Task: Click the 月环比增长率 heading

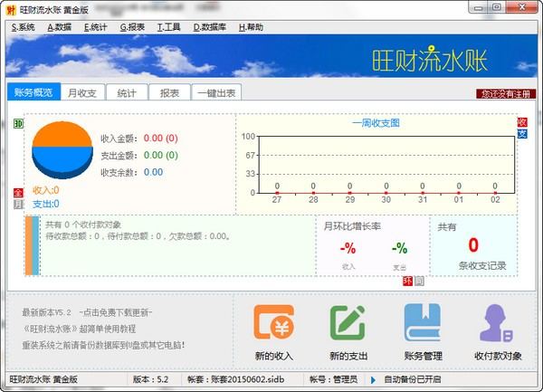Action: (352, 226)
